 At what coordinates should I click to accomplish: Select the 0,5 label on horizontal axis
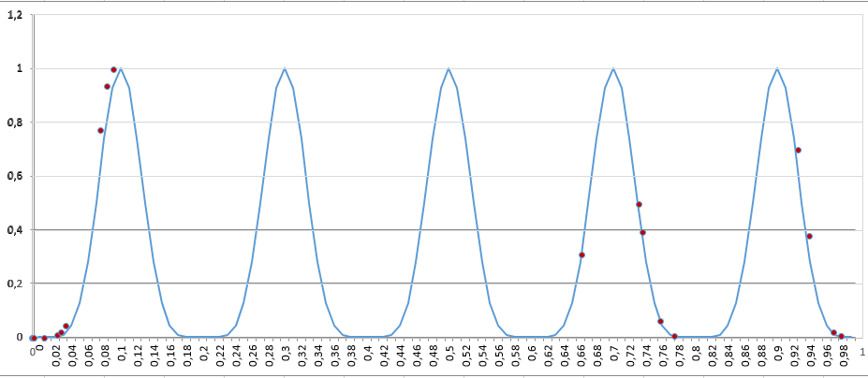(x=449, y=356)
